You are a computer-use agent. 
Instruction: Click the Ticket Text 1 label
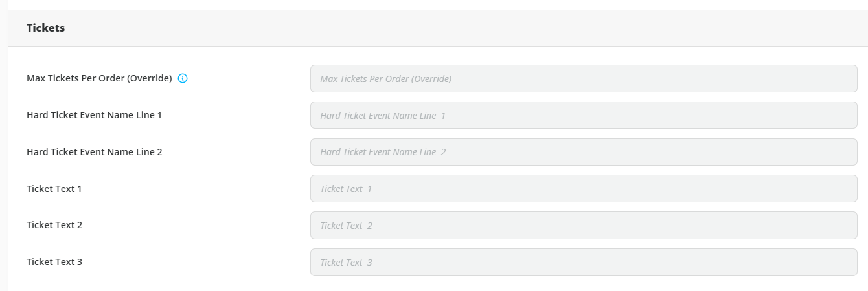click(54, 189)
